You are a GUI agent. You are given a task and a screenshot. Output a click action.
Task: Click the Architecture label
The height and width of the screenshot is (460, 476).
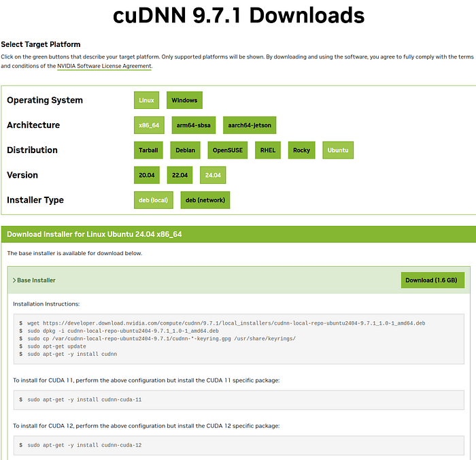33,125
